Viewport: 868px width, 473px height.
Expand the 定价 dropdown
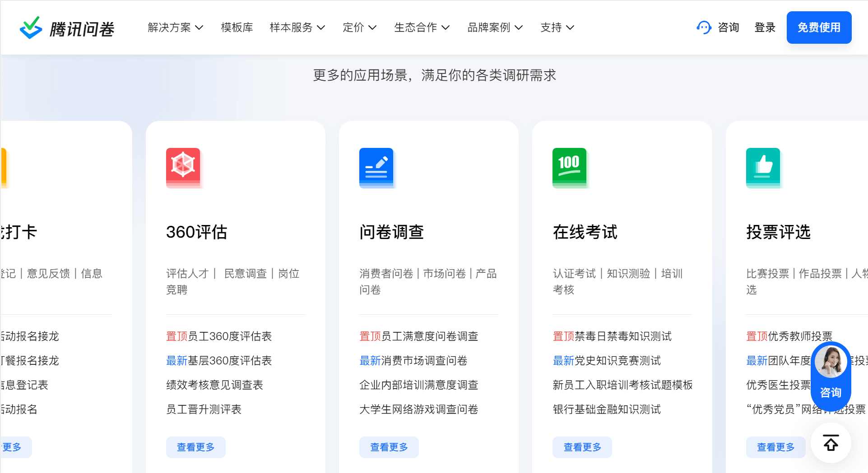click(x=360, y=28)
